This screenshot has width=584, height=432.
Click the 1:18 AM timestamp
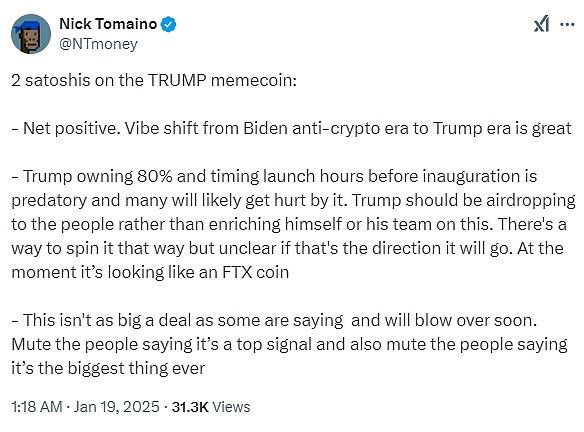[36, 407]
